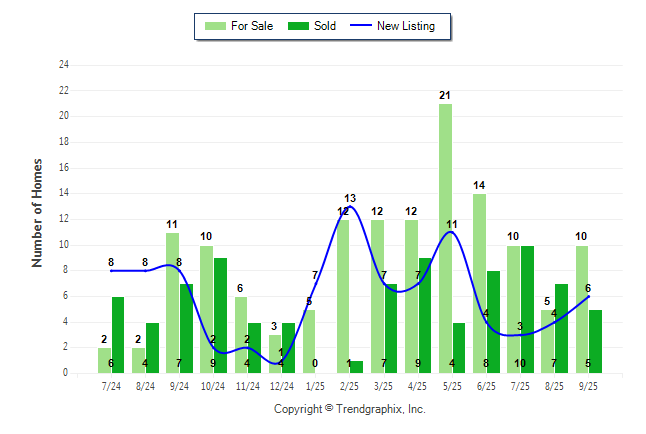This screenshot has width=646, height=434.
Task: Click the For Sale bar for 9/24
Action: click(172, 302)
